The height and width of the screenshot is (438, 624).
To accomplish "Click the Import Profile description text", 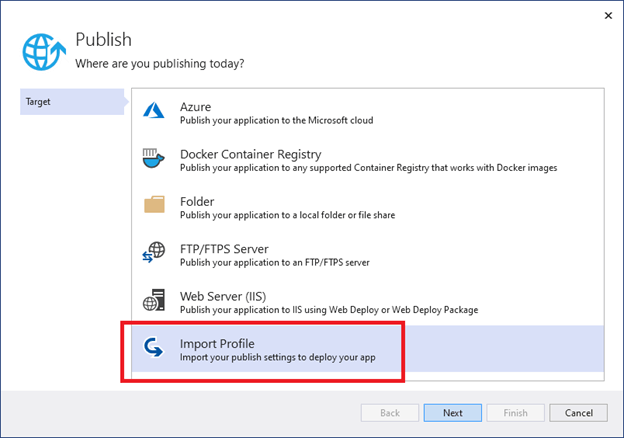I will tap(277, 357).
